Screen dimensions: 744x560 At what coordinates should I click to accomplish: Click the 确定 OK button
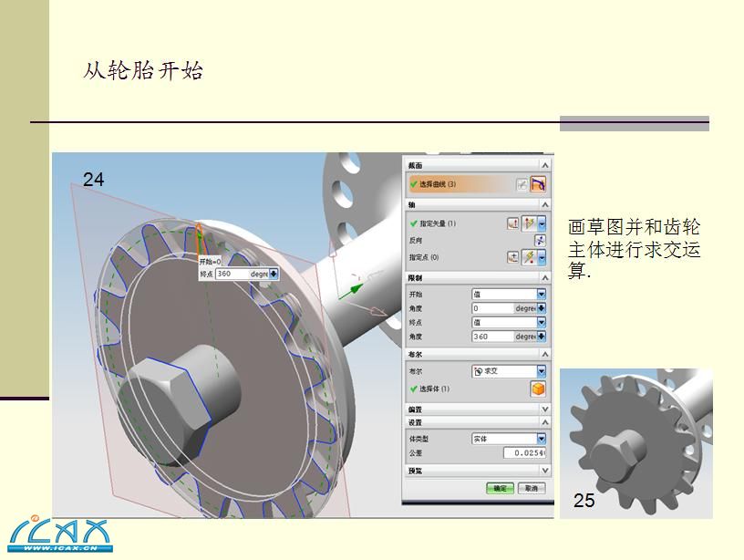point(501,488)
